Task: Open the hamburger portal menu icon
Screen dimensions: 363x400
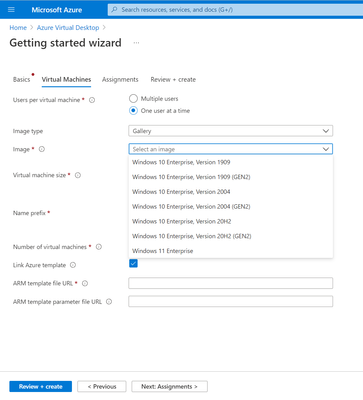Action: [x=11, y=10]
